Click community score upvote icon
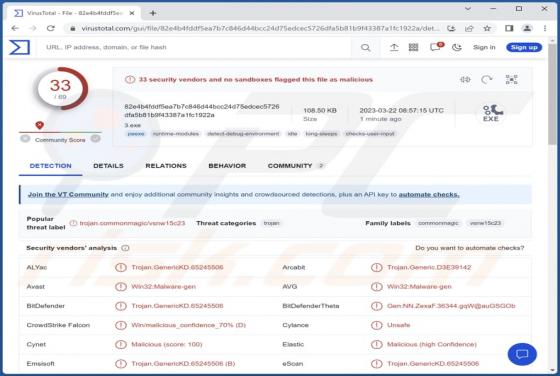 pyautogui.click(x=95, y=139)
